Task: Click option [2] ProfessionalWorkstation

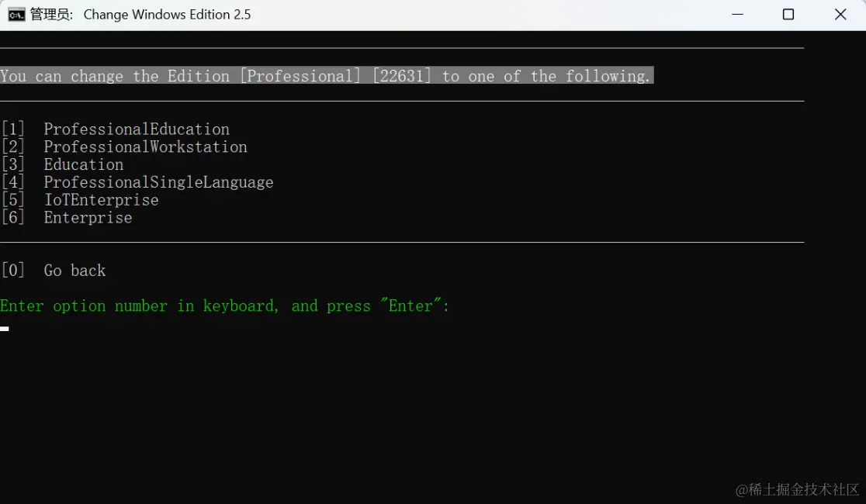Action: point(124,147)
